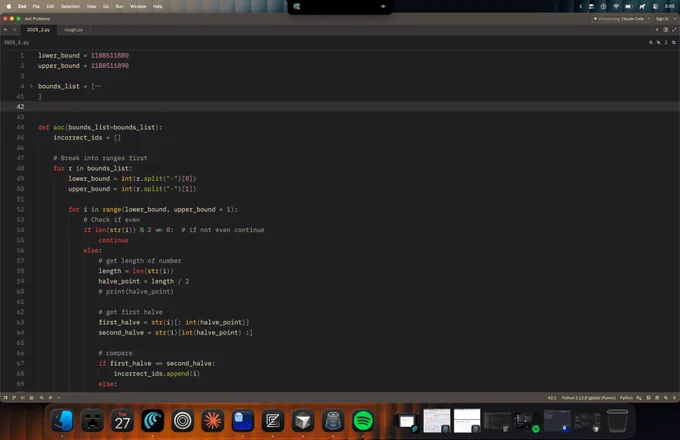This screenshot has height=440, width=680.
Task: Open the File menu
Action: pos(36,7)
